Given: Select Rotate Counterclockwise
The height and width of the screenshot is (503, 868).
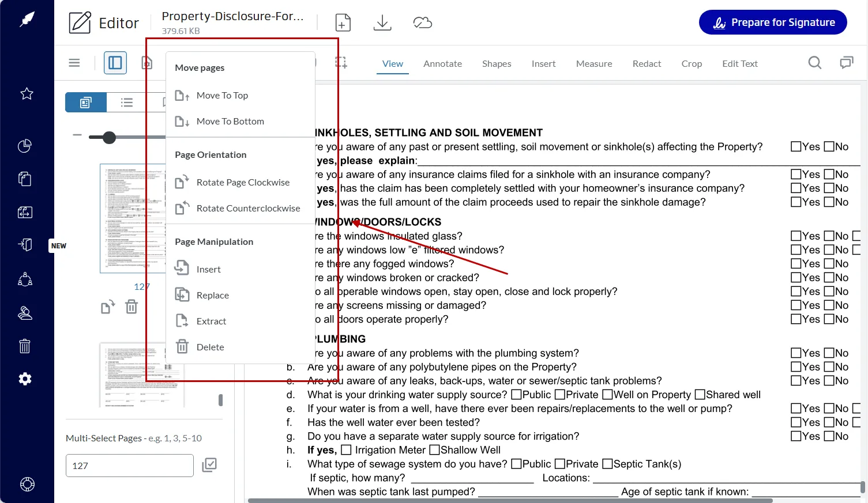Looking at the screenshot, I should point(248,209).
